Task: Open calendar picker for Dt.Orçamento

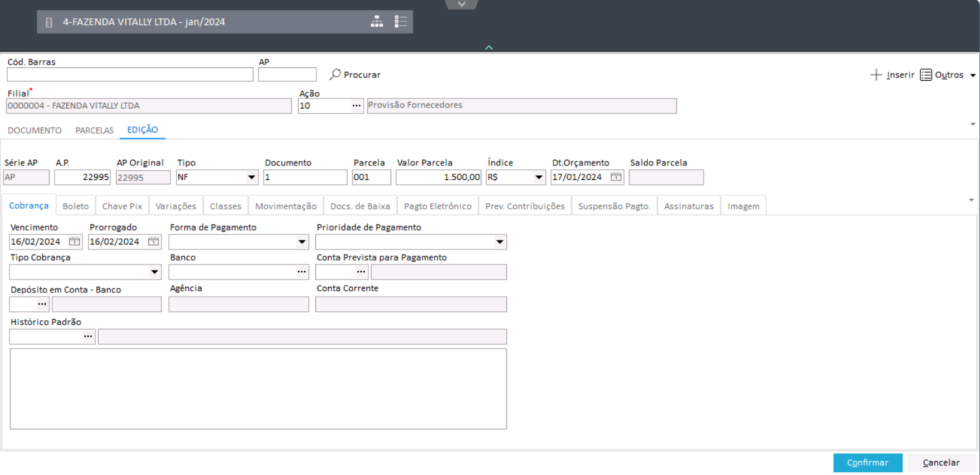Action: (616, 177)
